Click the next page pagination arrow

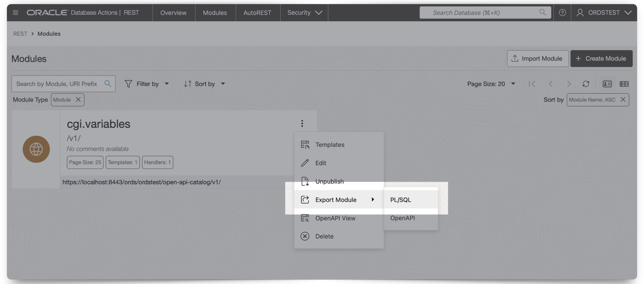click(x=569, y=84)
